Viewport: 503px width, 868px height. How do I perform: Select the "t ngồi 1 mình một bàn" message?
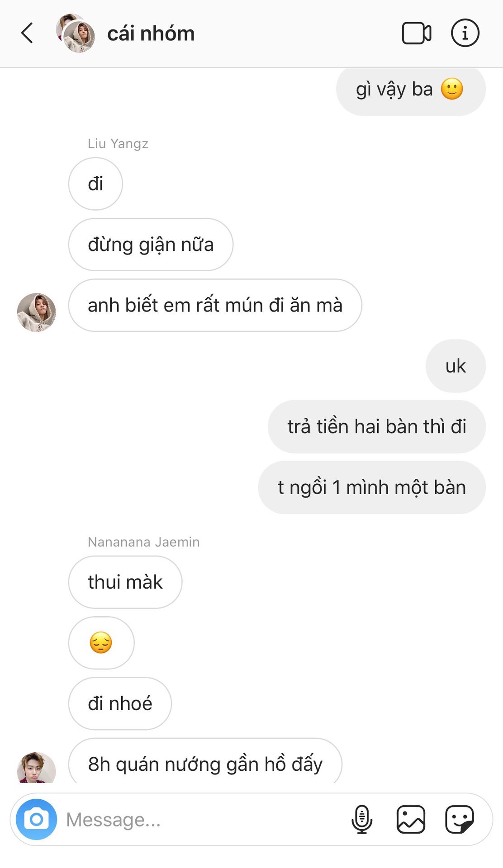[x=371, y=487]
